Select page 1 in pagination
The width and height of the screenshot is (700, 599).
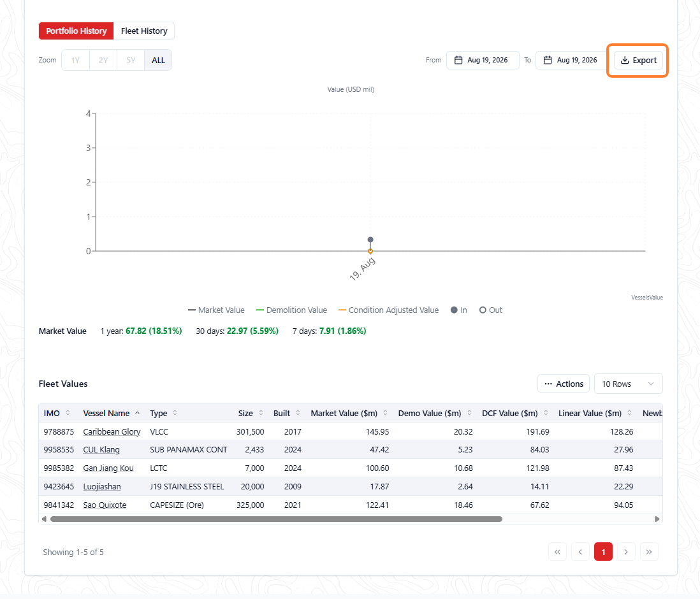(603, 552)
